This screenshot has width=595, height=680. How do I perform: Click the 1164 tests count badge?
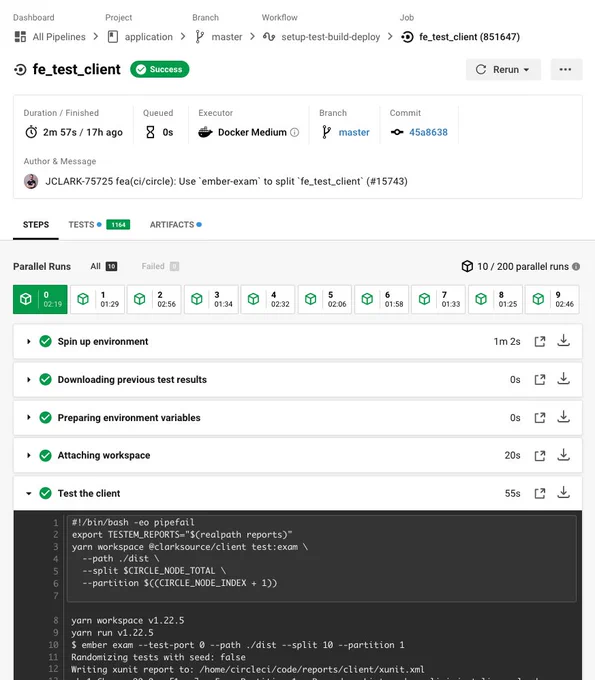coord(118,225)
